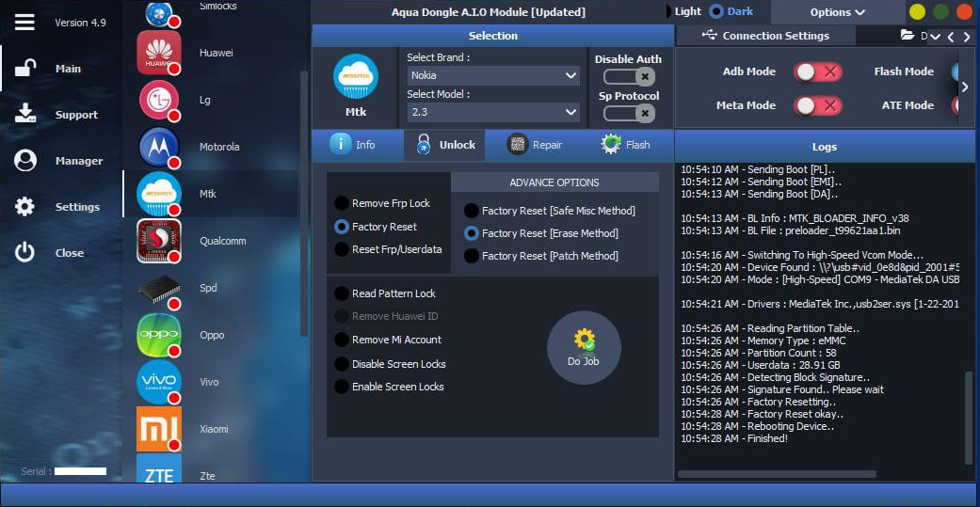Viewport: 980px width, 507px height.
Task: Click the yellow window control circle
Action: click(x=917, y=12)
